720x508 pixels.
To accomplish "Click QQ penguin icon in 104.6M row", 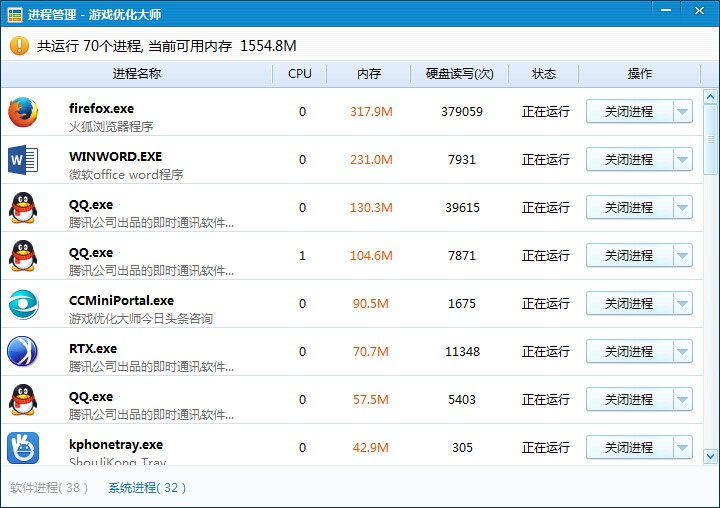I will pyautogui.click(x=23, y=256).
